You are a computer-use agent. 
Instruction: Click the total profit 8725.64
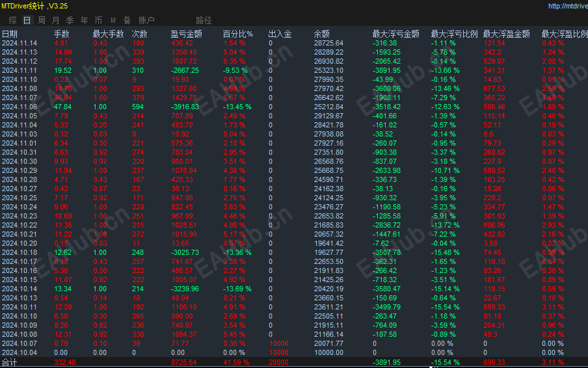pyautogui.click(x=183, y=362)
